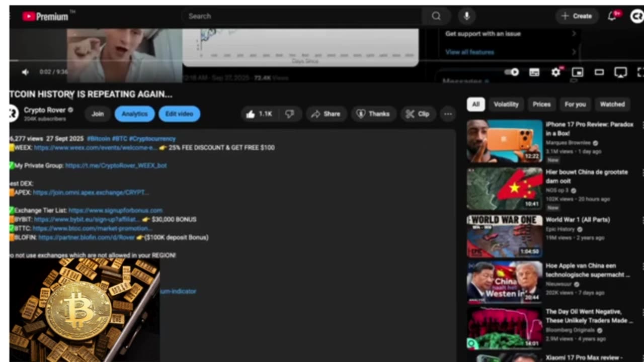Open Hoe Apple van China thumbnail
Viewport: 644px width, 362px height.
[x=505, y=283]
